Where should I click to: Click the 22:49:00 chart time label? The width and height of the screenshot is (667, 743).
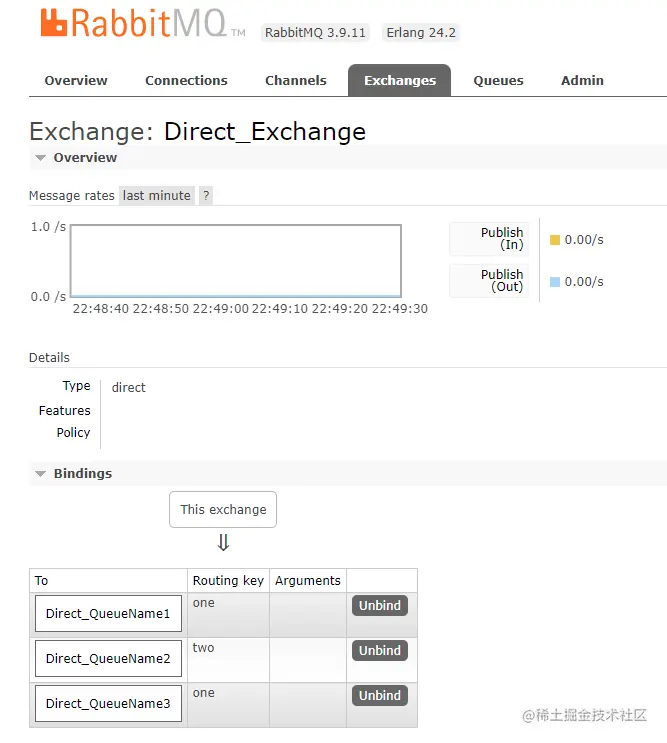[x=220, y=309]
